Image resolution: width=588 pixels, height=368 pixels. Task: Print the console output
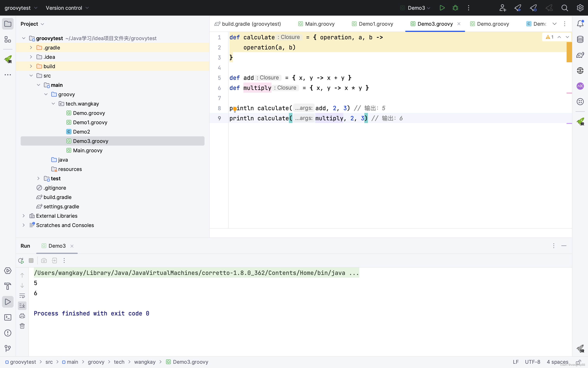22,316
